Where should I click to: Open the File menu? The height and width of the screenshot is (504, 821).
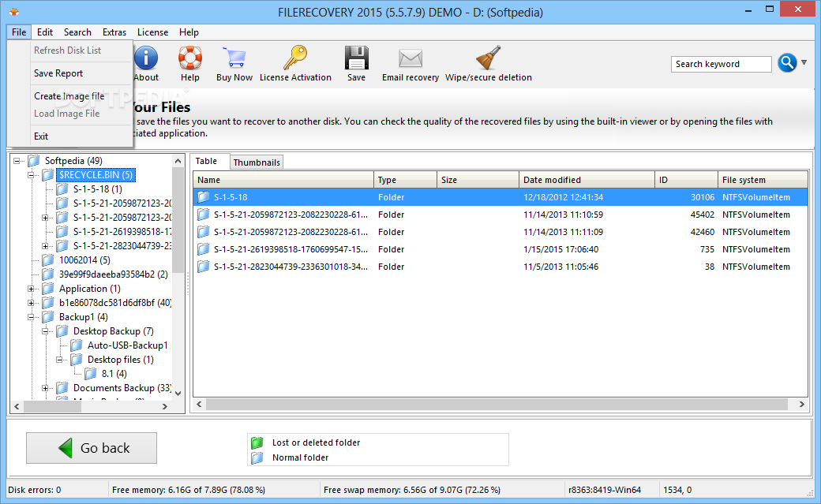(19, 32)
